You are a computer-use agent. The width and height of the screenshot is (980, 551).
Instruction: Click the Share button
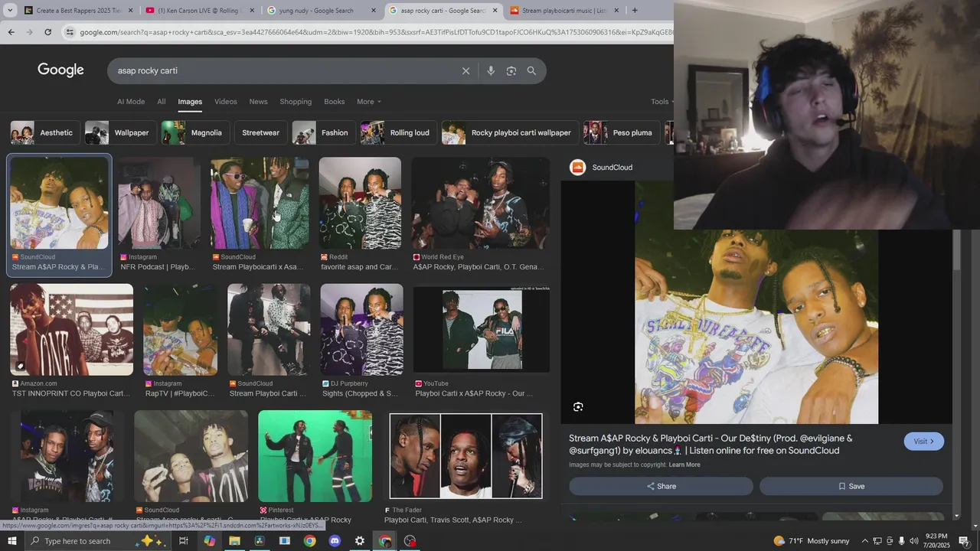[661, 486]
